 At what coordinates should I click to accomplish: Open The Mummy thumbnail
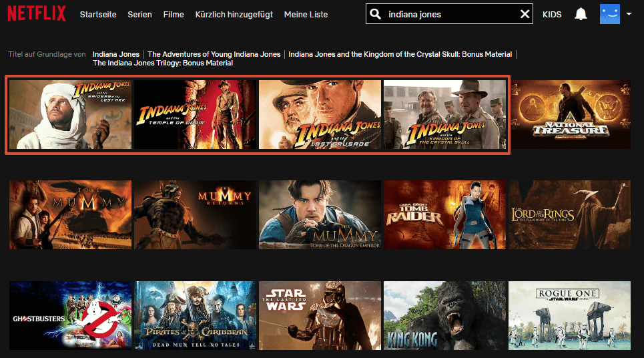point(70,214)
